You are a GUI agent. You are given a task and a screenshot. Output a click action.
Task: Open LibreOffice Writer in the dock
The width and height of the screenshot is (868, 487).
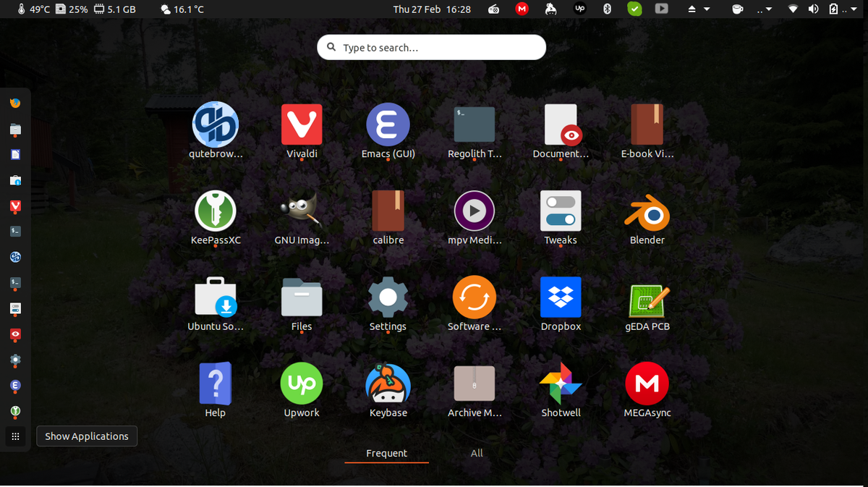[15, 154]
